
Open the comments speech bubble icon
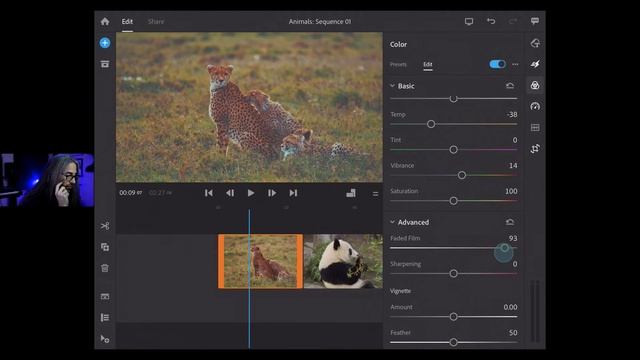click(x=535, y=21)
